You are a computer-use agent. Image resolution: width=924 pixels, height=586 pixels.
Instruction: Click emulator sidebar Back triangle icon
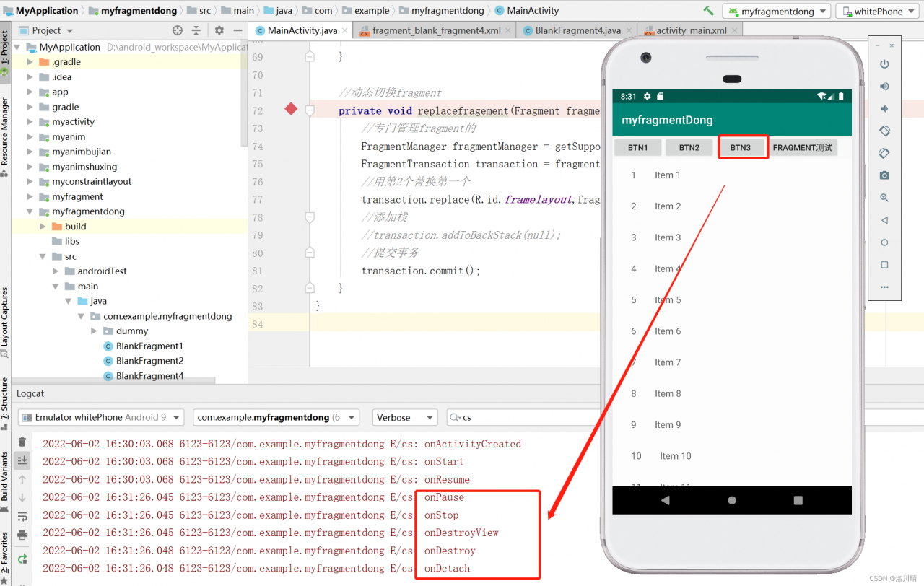[884, 220]
